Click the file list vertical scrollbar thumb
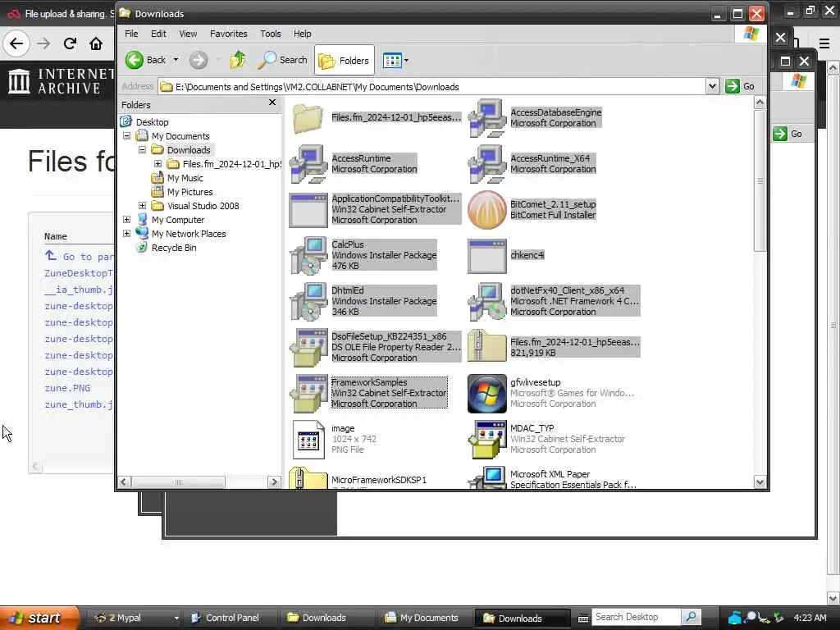Image resolution: width=840 pixels, height=630 pixels. pyautogui.click(x=760, y=180)
